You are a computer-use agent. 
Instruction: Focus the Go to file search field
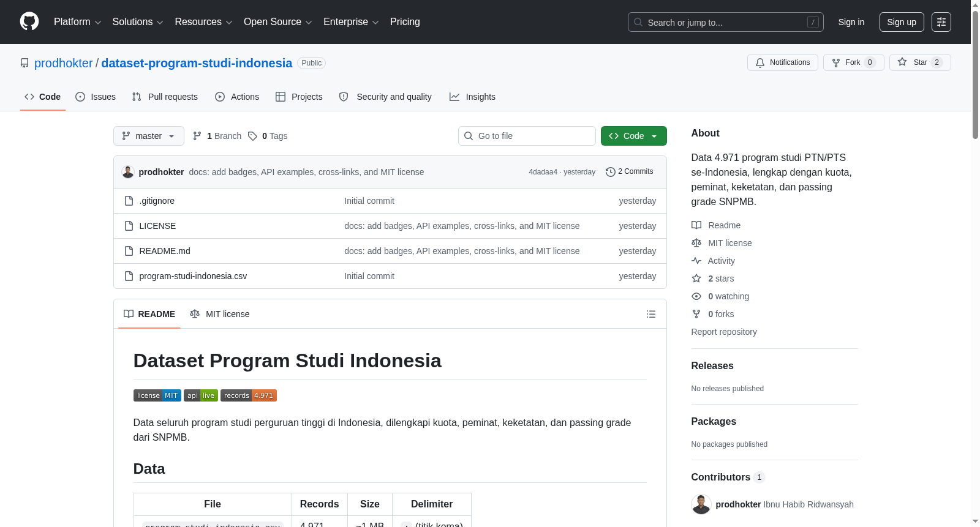pyautogui.click(x=527, y=136)
